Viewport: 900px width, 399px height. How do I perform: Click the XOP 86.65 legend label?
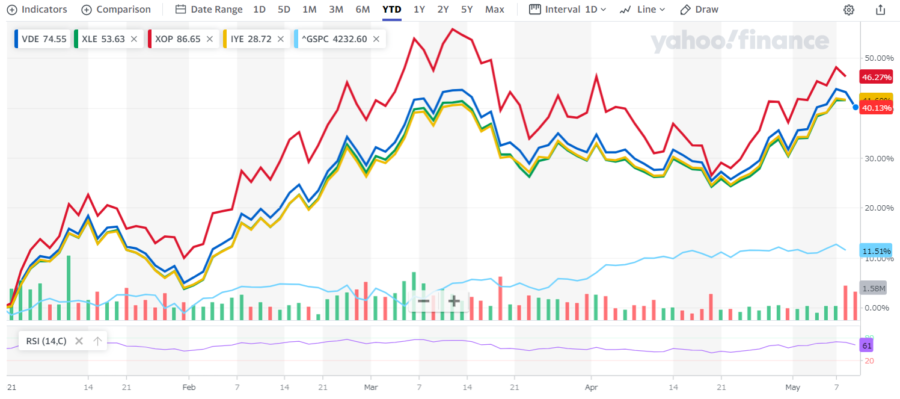click(x=178, y=39)
